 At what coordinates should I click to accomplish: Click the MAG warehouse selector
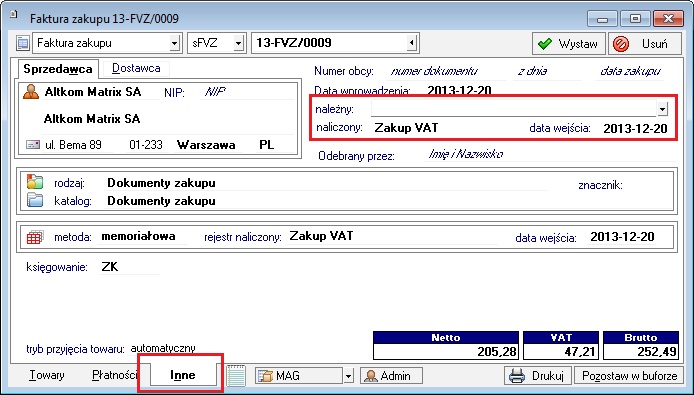point(299,376)
